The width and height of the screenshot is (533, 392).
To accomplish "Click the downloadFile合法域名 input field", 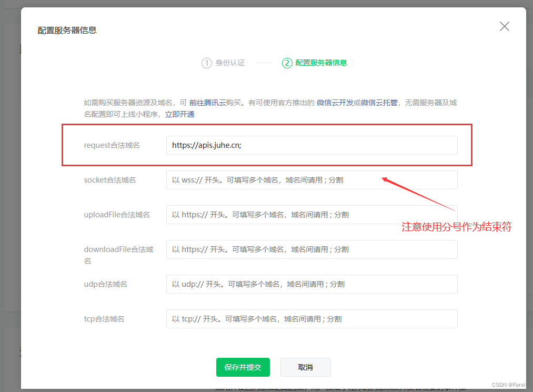I will 311,249.
